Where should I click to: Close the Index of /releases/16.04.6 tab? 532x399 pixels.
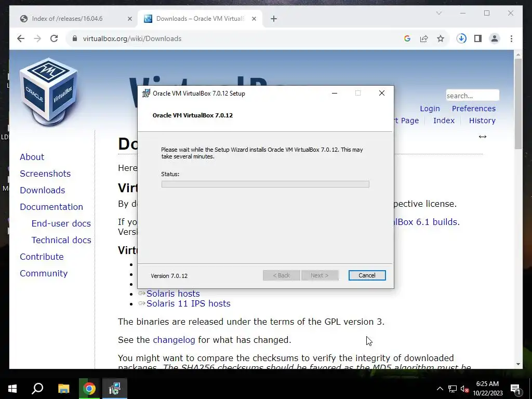click(x=129, y=19)
